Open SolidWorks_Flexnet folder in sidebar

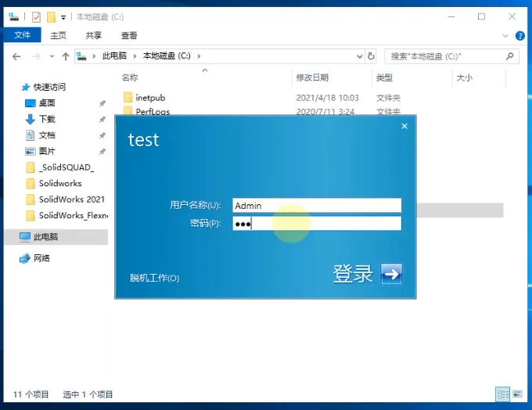[x=74, y=215]
